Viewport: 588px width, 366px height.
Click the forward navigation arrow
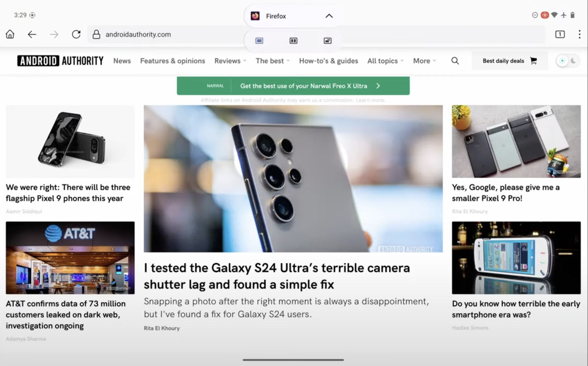tap(54, 34)
